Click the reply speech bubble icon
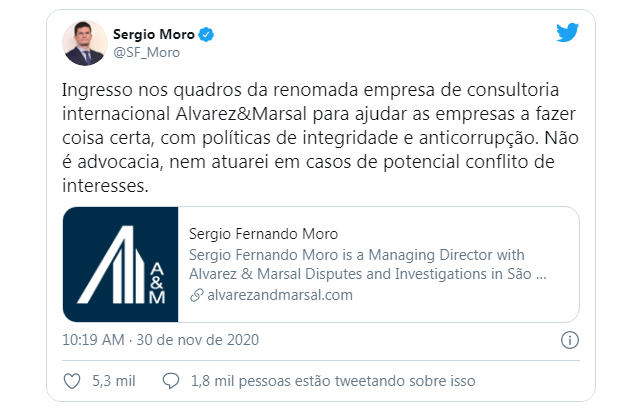Screen dimensions: 638x411 170,380
